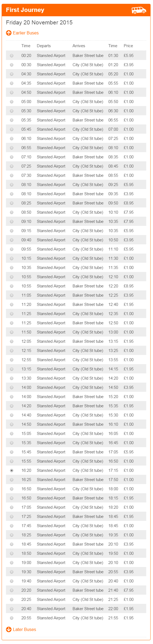This screenshot has height=644, width=153.
Task: Click the Departs column header
Action: [x=44, y=46]
